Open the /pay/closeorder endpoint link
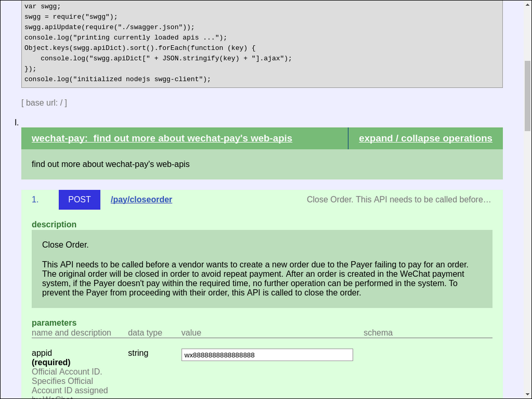 pyautogui.click(x=141, y=199)
